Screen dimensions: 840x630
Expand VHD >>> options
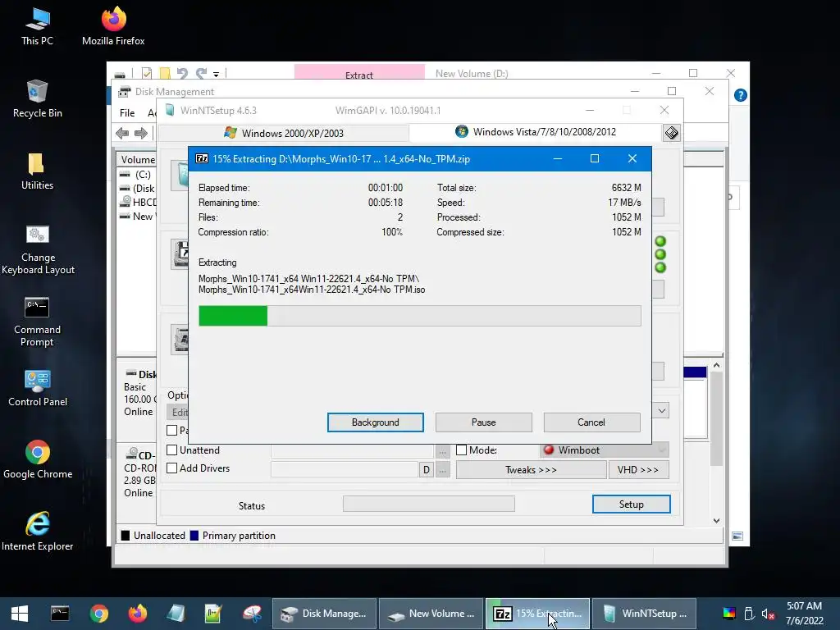[x=638, y=470]
